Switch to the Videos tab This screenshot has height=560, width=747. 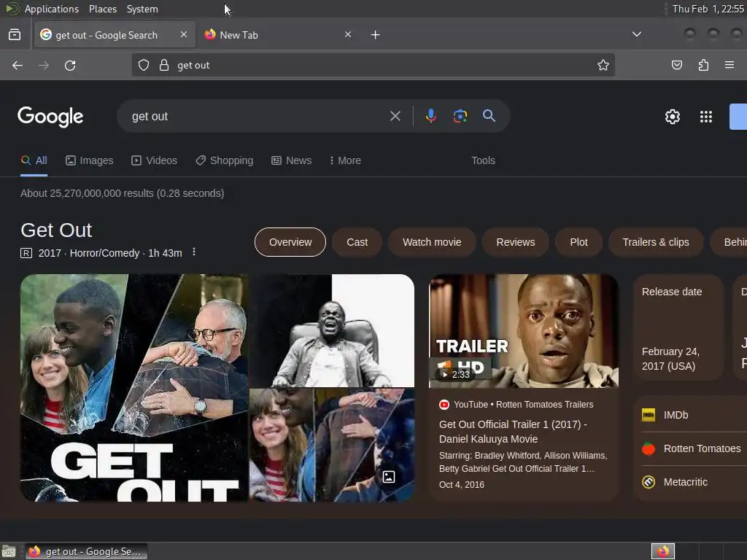pyautogui.click(x=155, y=160)
